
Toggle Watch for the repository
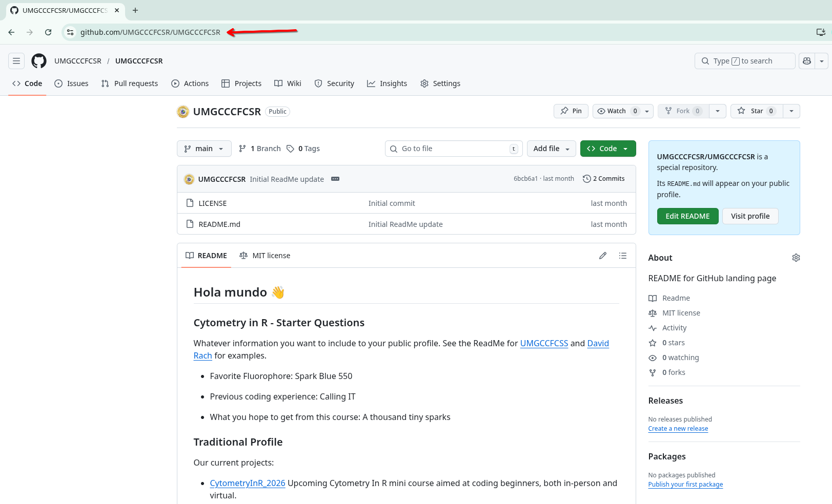click(x=617, y=111)
